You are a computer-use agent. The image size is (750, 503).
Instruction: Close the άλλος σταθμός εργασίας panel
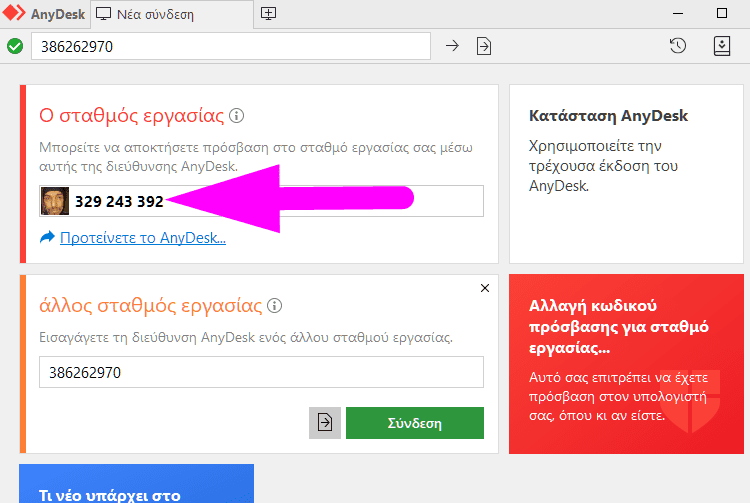[x=485, y=288]
